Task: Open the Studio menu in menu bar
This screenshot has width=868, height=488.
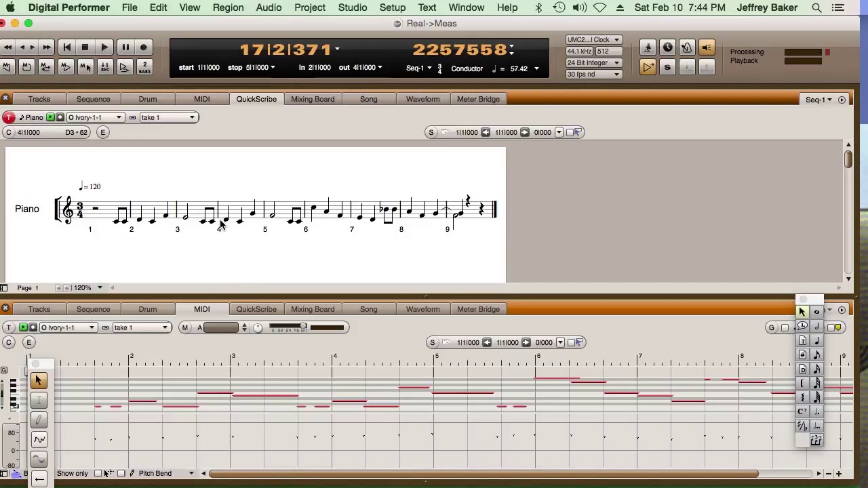Action: pyautogui.click(x=353, y=7)
